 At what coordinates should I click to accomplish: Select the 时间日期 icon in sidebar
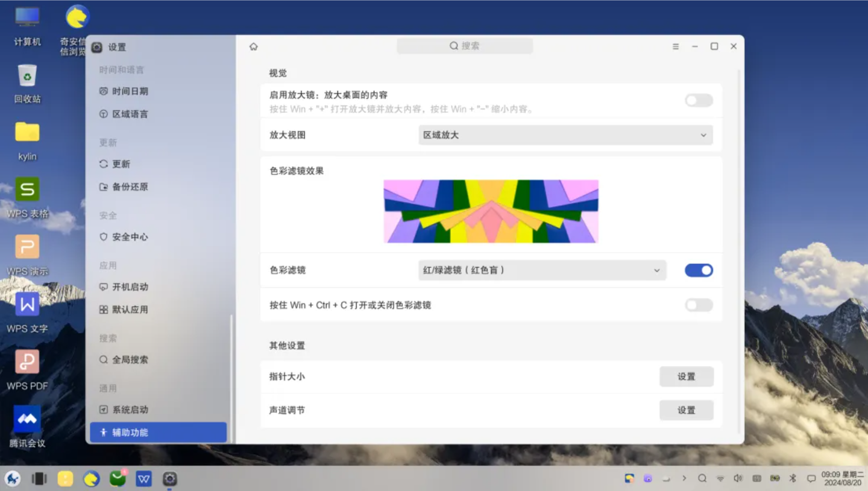pos(104,91)
